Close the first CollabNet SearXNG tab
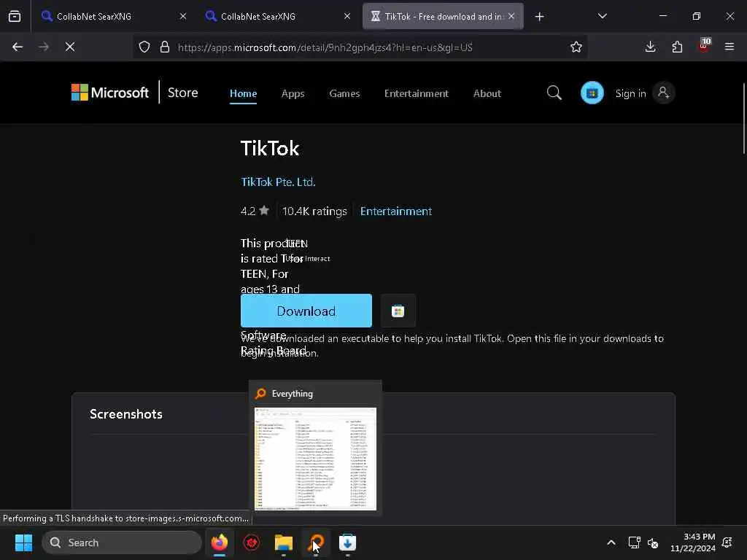 183,16
